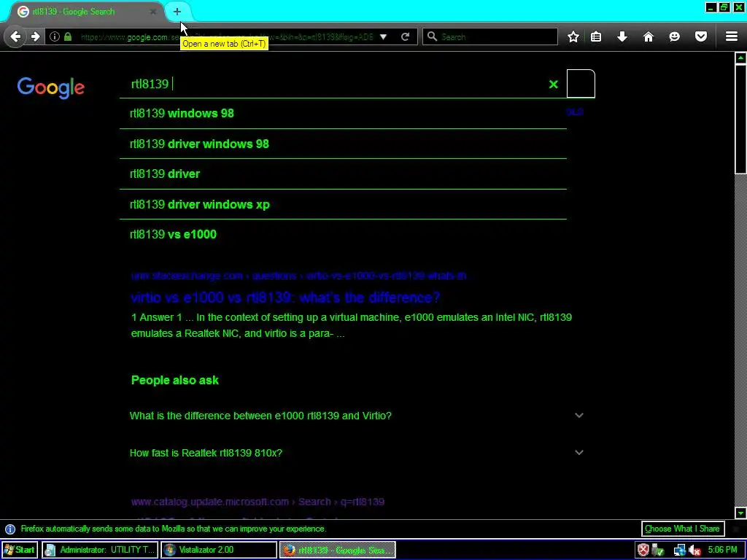The image size is (747, 560).
Task: Select suggestion rtl8139 driver
Action: [343, 174]
